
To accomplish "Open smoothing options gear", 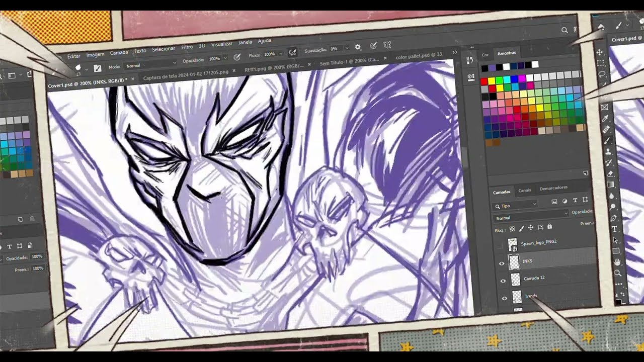I will pos(358,47).
